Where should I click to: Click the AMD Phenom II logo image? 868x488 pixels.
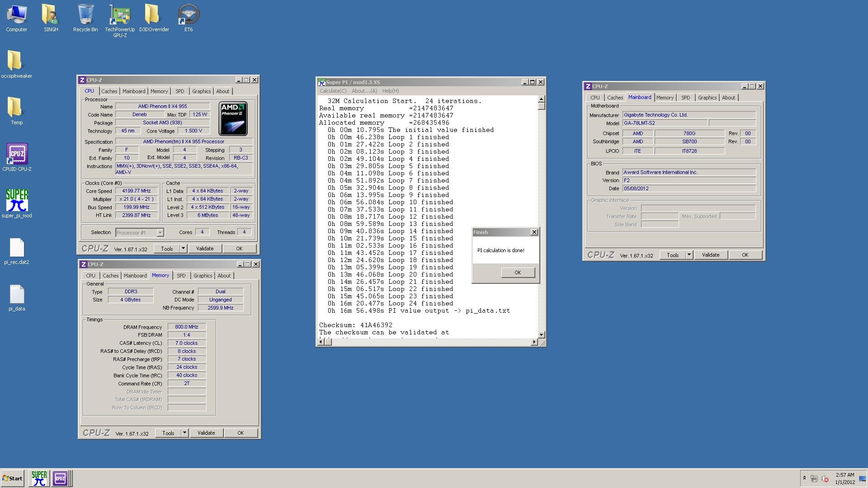233,118
